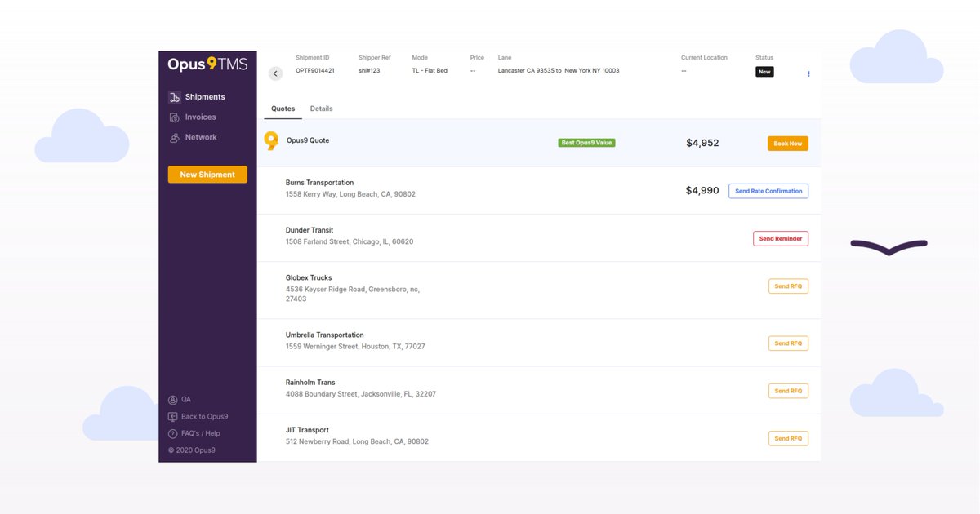Click JIT Transport carrier name
Viewport: 980px width, 514px height.
point(307,430)
